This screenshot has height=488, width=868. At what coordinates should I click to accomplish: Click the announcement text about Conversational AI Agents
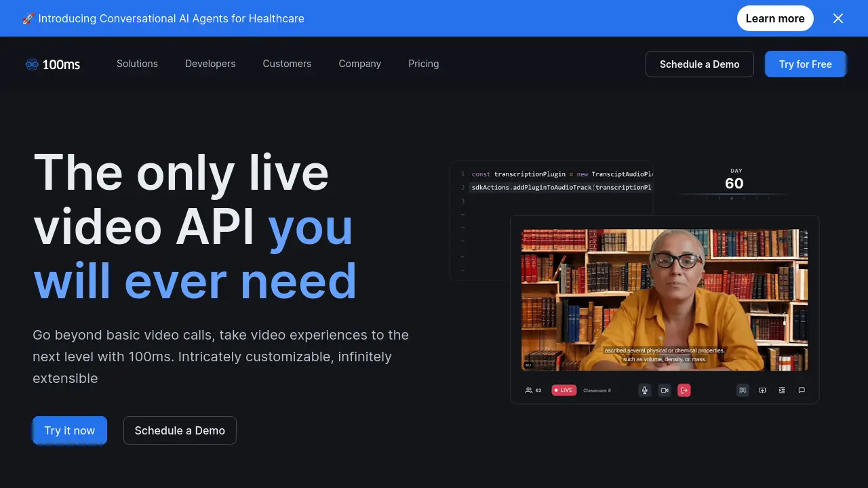172,18
